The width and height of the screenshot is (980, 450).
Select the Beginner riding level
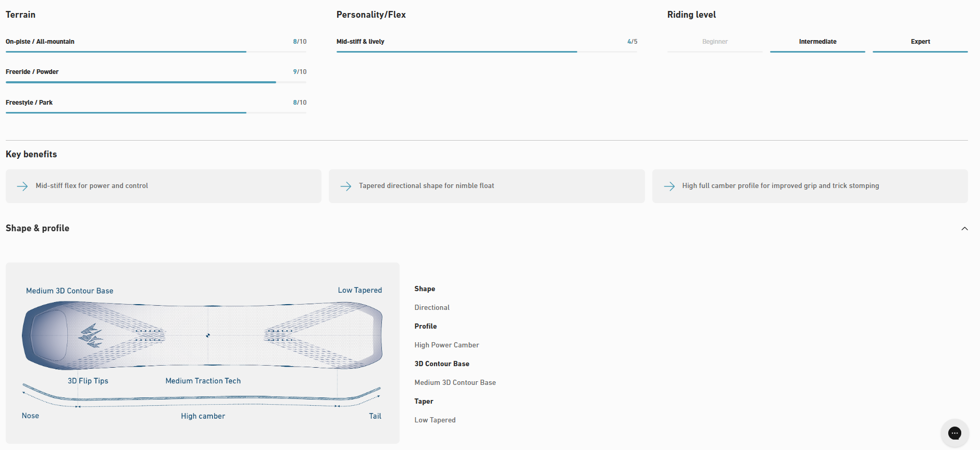pos(714,42)
